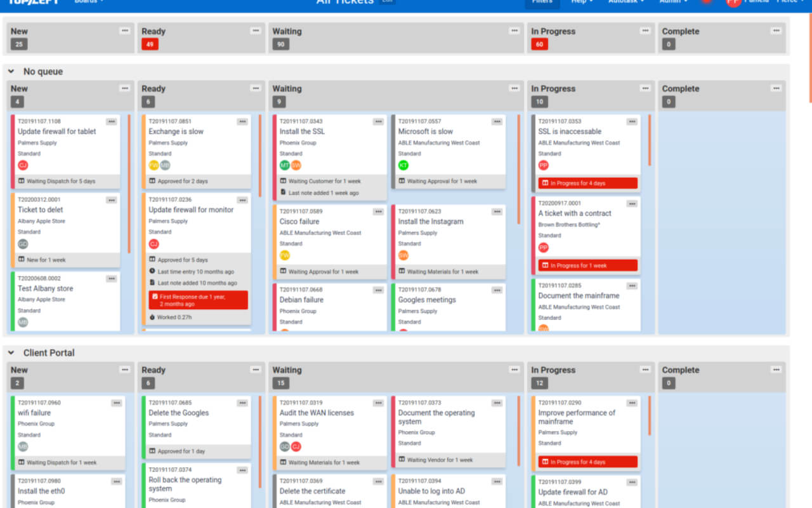This screenshot has width=812, height=508.
Task: Click the PP avatar on 'A ticket with a contract'
Action: pyautogui.click(x=544, y=247)
